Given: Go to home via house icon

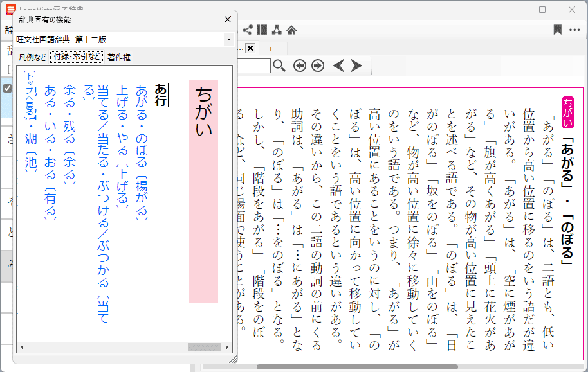Looking at the screenshot, I should coord(291,30).
